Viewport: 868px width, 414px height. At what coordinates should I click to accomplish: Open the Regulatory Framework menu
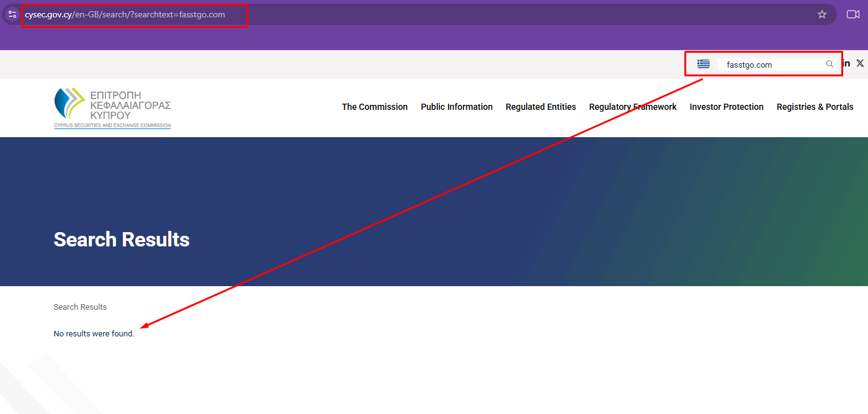tap(633, 107)
